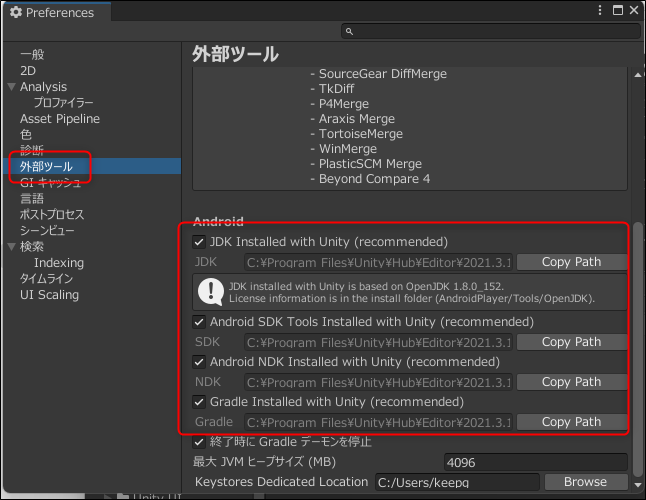Open the 2D preferences category
The width and height of the screenshot is (646, 500).
(x=28, y=71)
